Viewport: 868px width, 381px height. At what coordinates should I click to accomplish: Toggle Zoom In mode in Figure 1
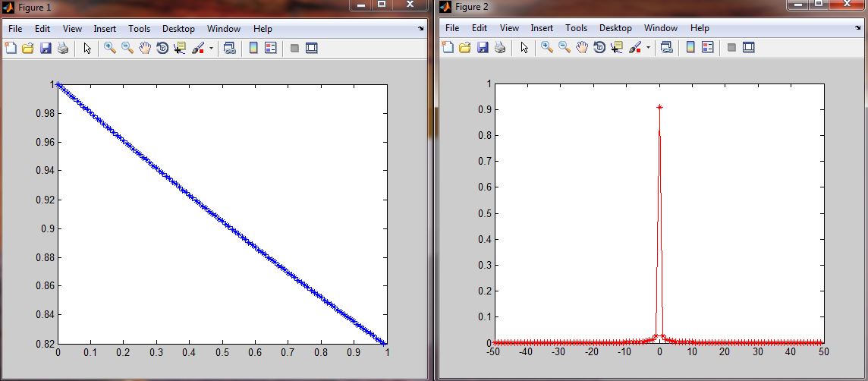(x=110, y=48)
